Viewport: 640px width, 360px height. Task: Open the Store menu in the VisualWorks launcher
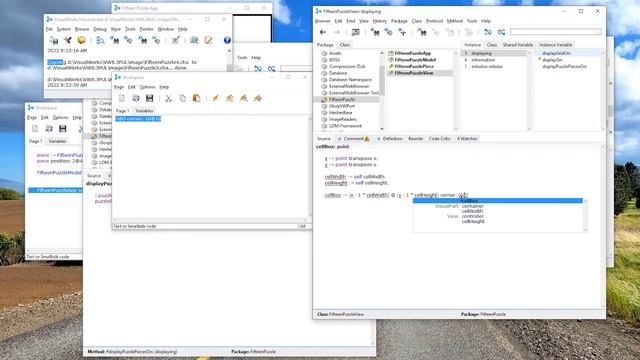coord(116,29)
